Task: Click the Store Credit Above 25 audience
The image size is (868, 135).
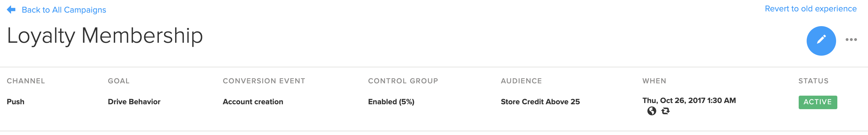Action: click(540, 102)
